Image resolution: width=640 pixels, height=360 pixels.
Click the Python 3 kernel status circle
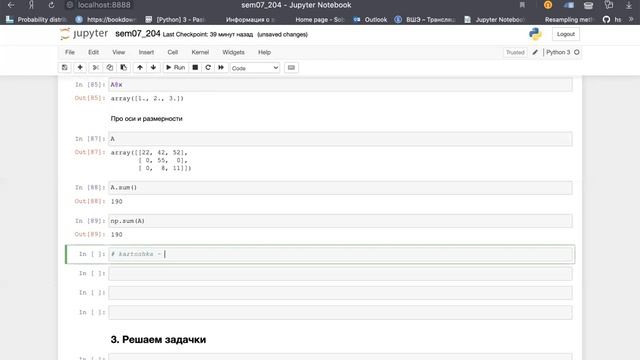tap(577, 52)
